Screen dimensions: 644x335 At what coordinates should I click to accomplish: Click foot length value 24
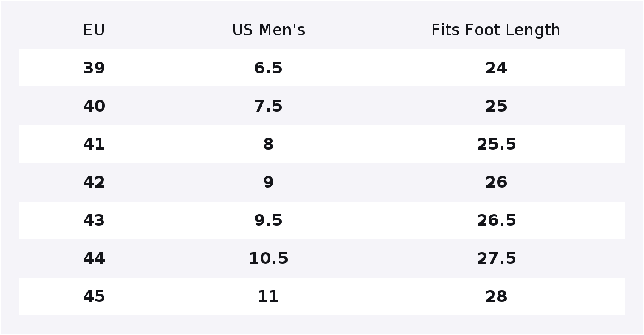point(496,68)
